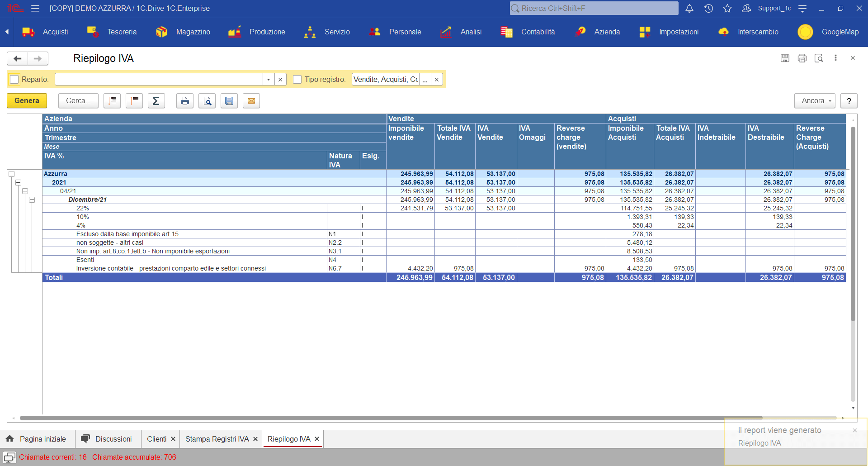Click print icon in form header

802,58
